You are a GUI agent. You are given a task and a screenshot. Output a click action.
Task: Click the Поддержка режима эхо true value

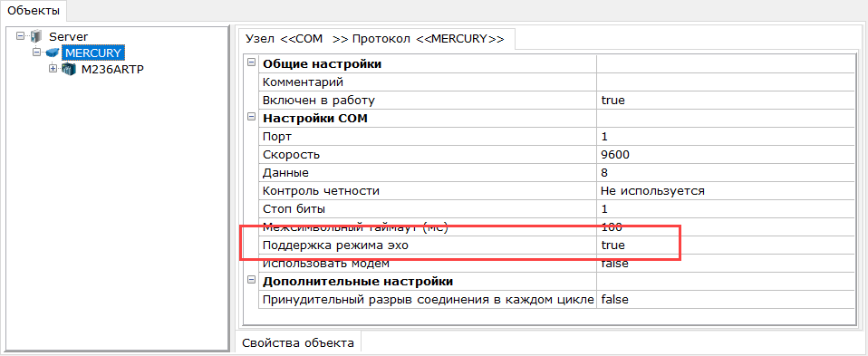726,245
